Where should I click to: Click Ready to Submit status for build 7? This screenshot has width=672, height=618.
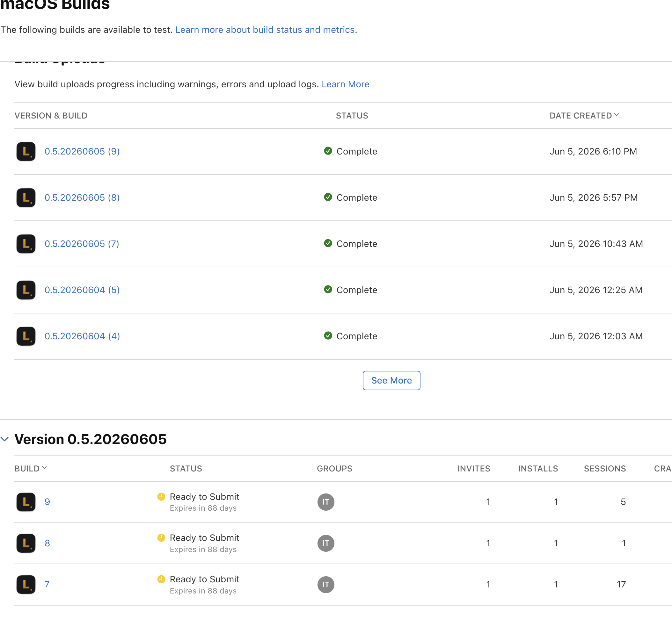coord(204,579)
